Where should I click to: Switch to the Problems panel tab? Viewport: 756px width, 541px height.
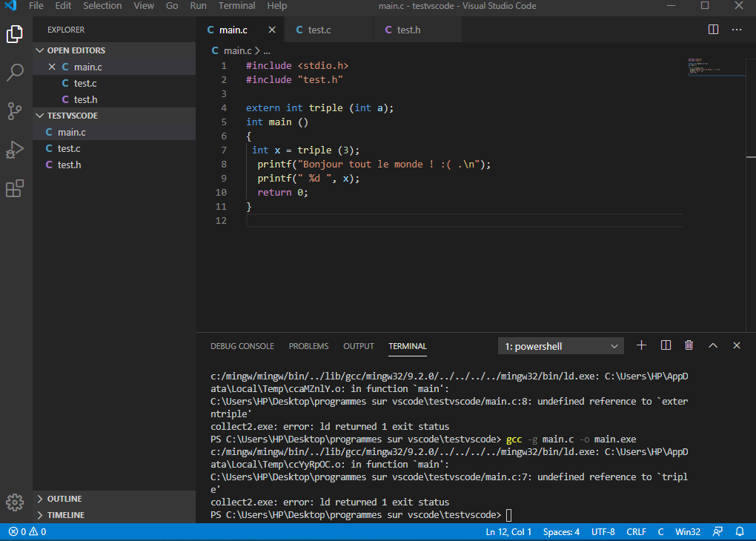[x=308, y=346]
